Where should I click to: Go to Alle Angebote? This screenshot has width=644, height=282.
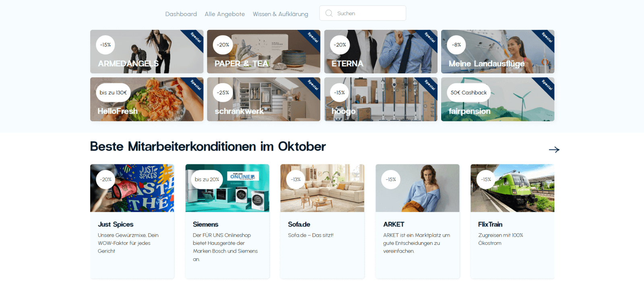click(x=225, y=14)
